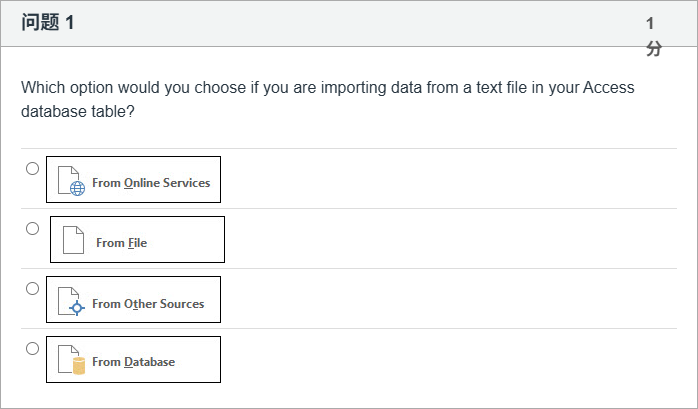
Task: Pick the From Other Sources radio option
Action: (33, 289)
